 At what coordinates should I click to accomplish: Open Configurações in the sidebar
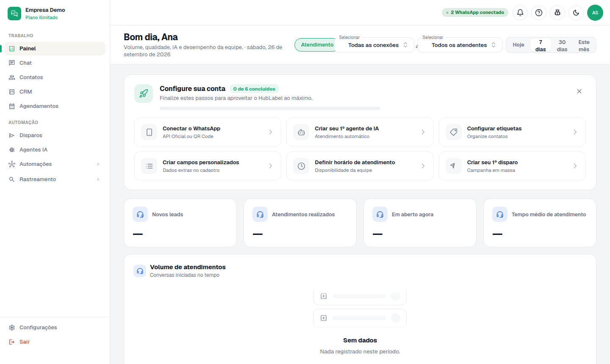click(x=55, y=328)
